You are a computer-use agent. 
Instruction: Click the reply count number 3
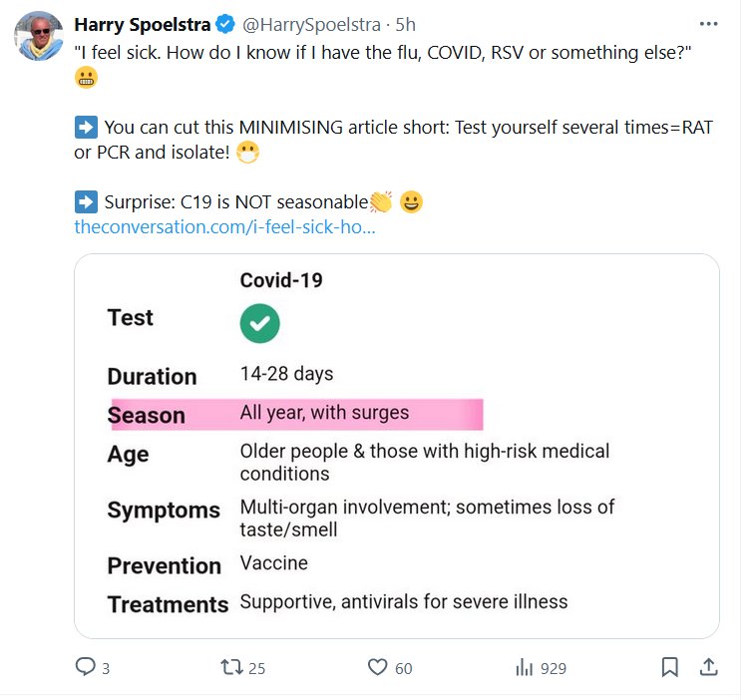[x=106, y=668]
